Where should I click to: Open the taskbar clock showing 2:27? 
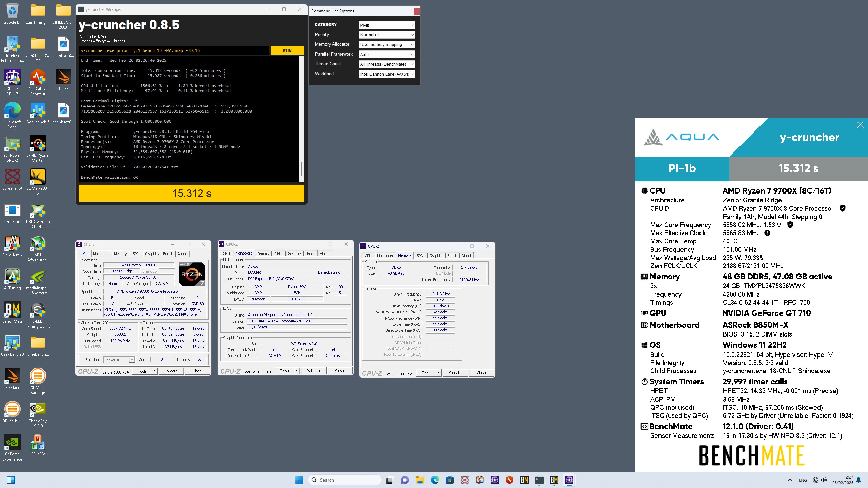click(843, 480)
